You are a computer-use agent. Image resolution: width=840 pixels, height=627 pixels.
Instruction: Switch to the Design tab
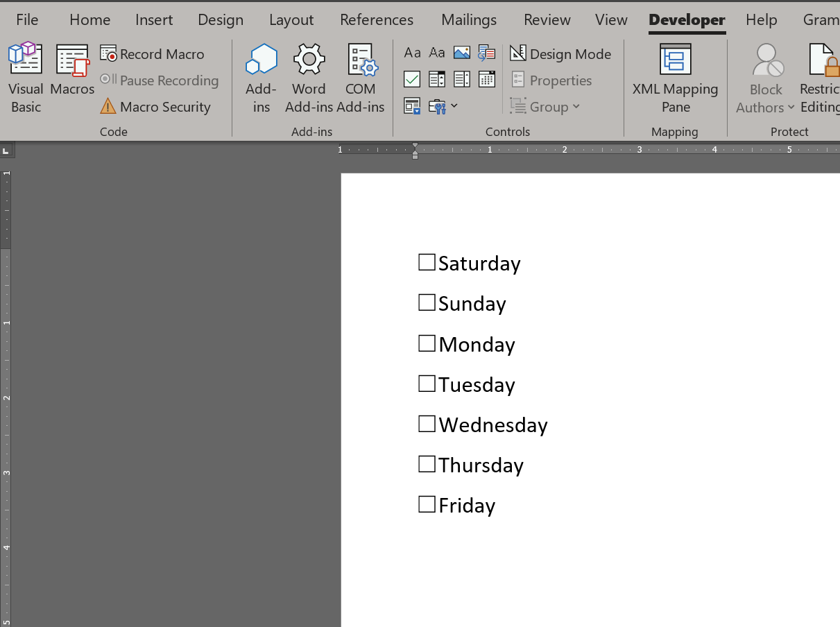(x=221, y=20)
